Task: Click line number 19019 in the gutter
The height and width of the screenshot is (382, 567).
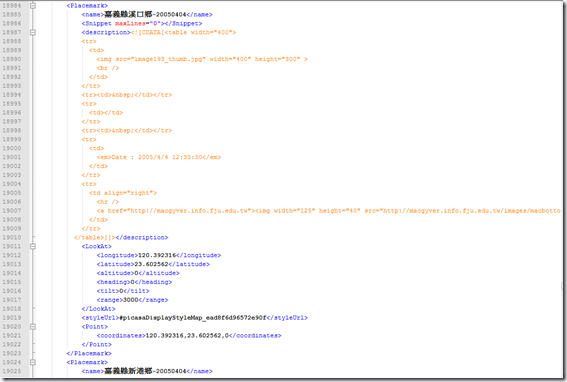Action: tap(12, 318)
